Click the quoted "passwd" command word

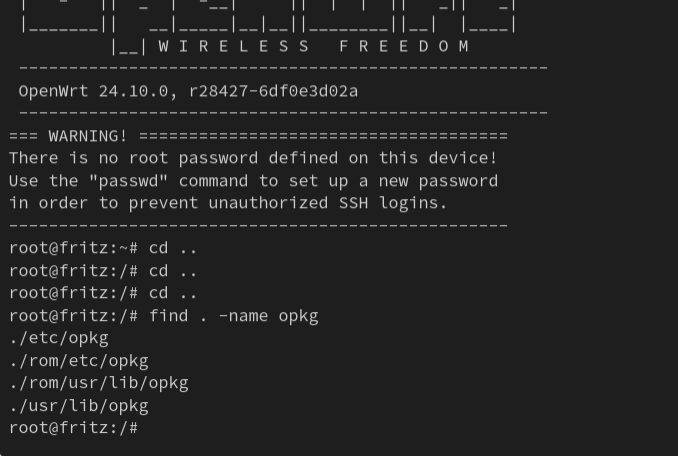pyautogui.click(x=128, y=181)
